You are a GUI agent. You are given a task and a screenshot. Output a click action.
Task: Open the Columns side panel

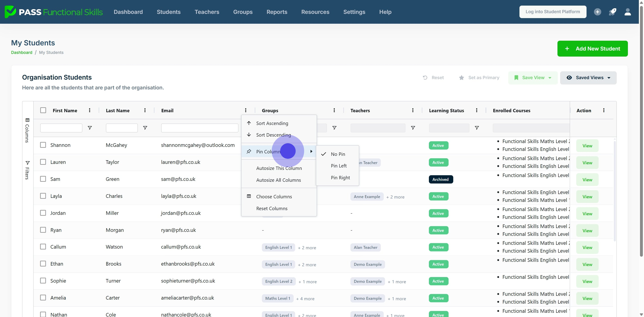[x=28, y=131]
